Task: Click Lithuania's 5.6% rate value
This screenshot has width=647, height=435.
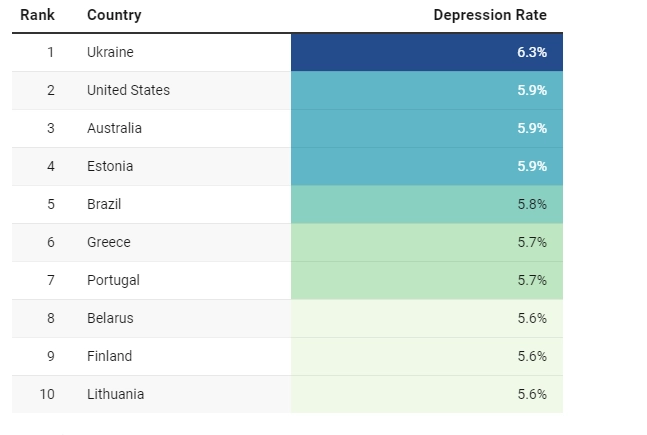Action: pyautogui.click(x=531, y=394)
